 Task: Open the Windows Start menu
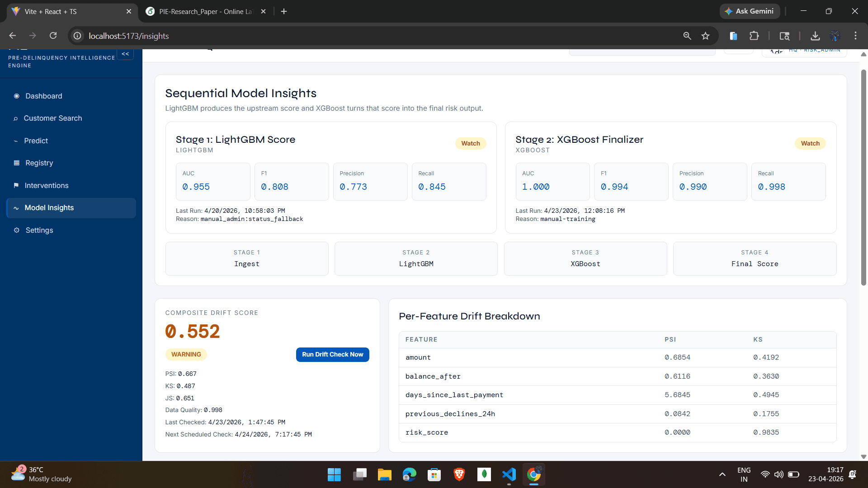coord(334,474)
